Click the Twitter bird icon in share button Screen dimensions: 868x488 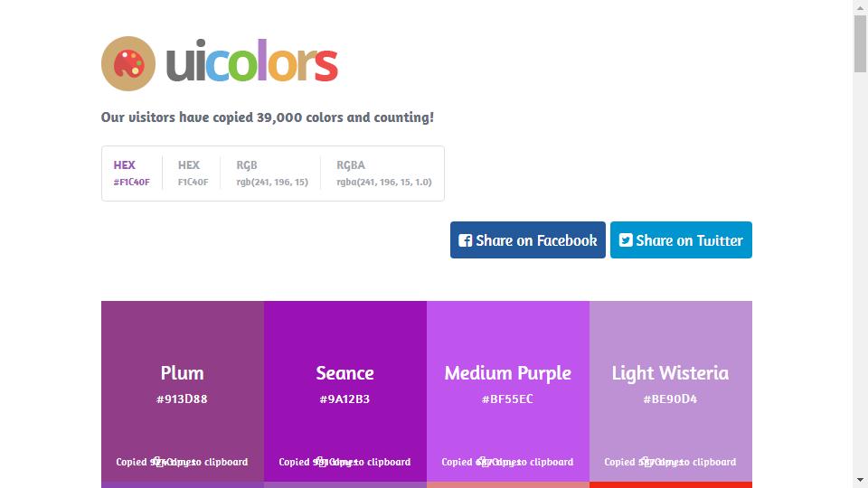626,240
